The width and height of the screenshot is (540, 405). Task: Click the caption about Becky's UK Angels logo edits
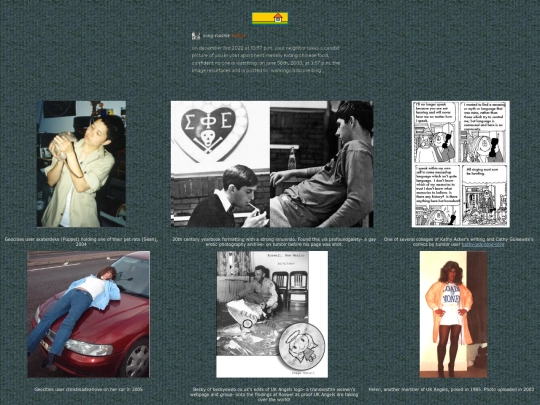tap(274, 395)
